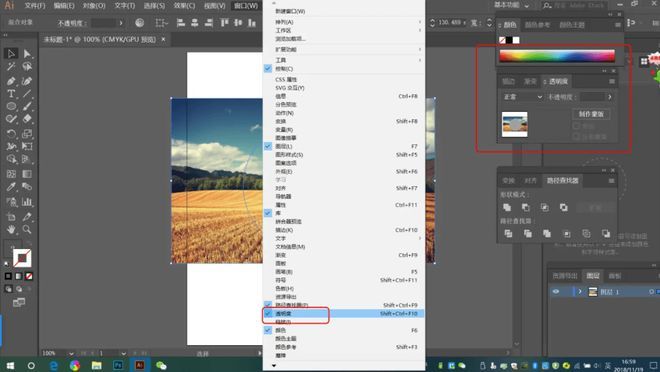
Task: Open the 正常 blending mode dropdown
Action: [522, 97]
